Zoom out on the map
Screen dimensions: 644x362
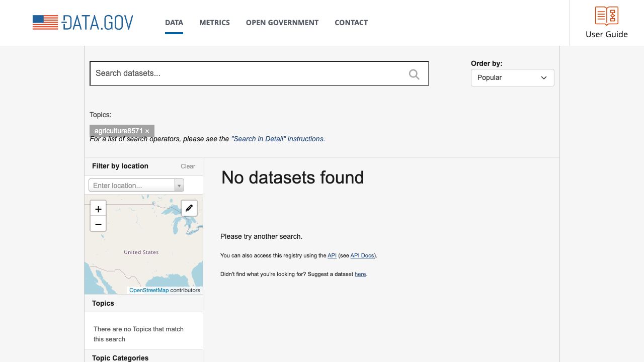pyautogui.click(x=98, y=224)
